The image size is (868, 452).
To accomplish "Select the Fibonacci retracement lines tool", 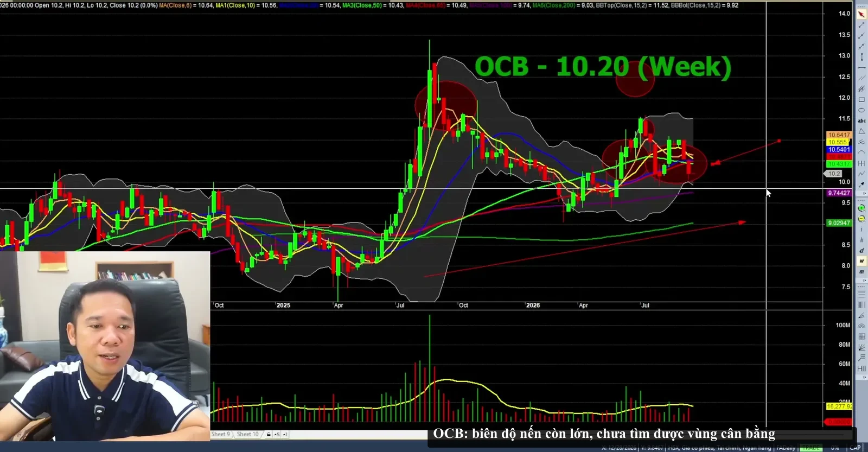I will click(x=861, y=294).
